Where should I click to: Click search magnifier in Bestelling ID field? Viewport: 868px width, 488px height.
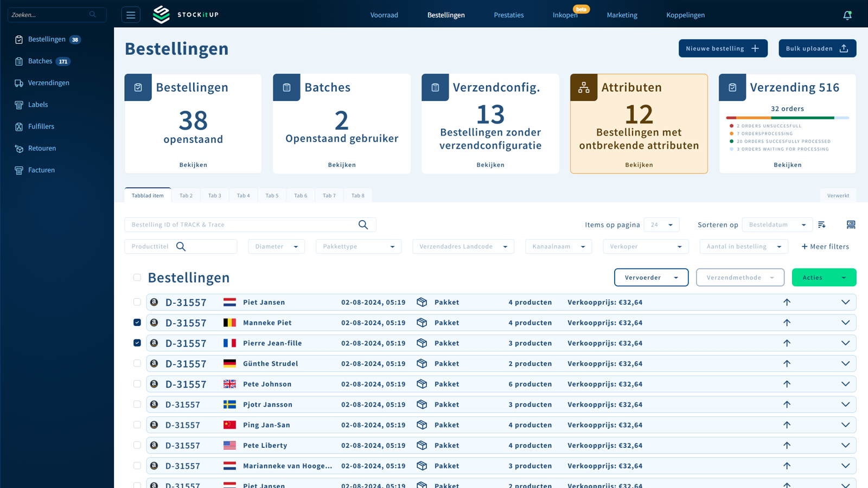pos(363,224)
